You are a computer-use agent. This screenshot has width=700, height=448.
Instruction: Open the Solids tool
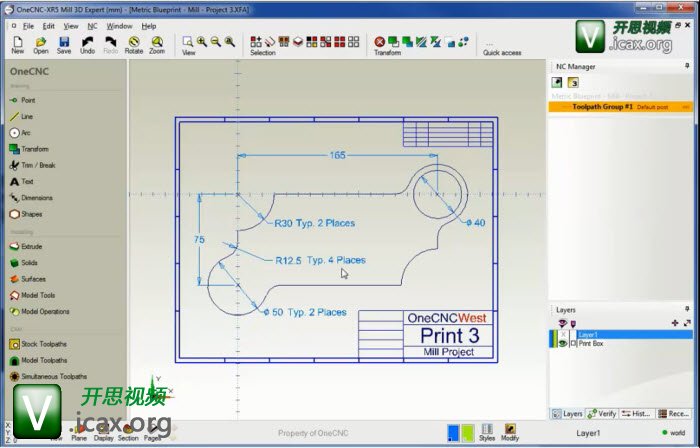(x=24, y=263)
